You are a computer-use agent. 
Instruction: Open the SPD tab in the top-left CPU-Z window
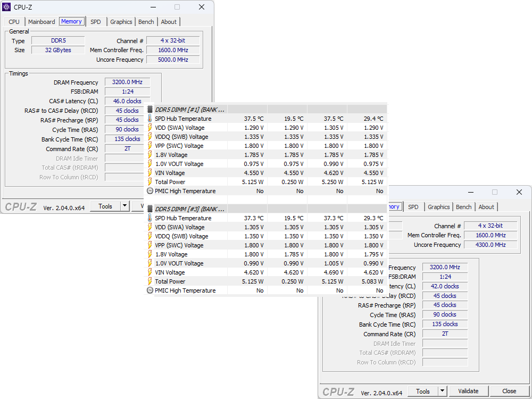tap(96, 22)
